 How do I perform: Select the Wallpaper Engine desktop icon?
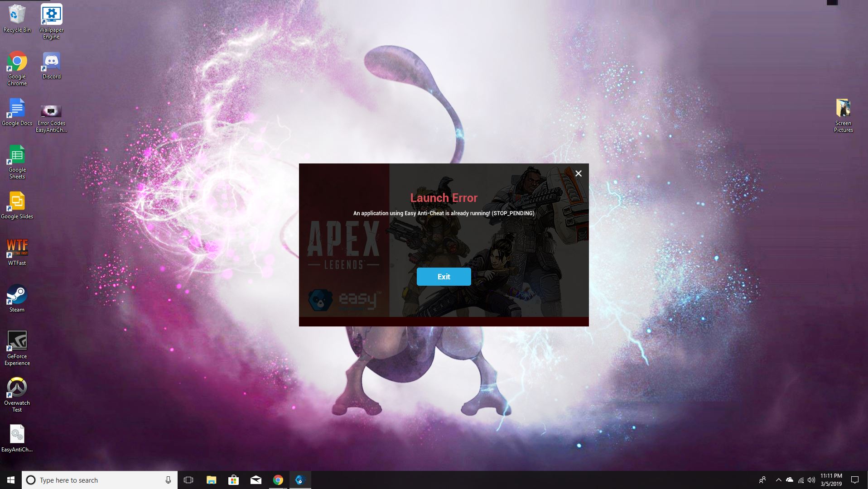coord(51,17)
